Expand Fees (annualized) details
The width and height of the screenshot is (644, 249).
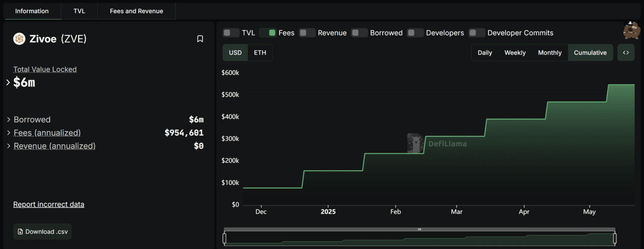point(9,133)
